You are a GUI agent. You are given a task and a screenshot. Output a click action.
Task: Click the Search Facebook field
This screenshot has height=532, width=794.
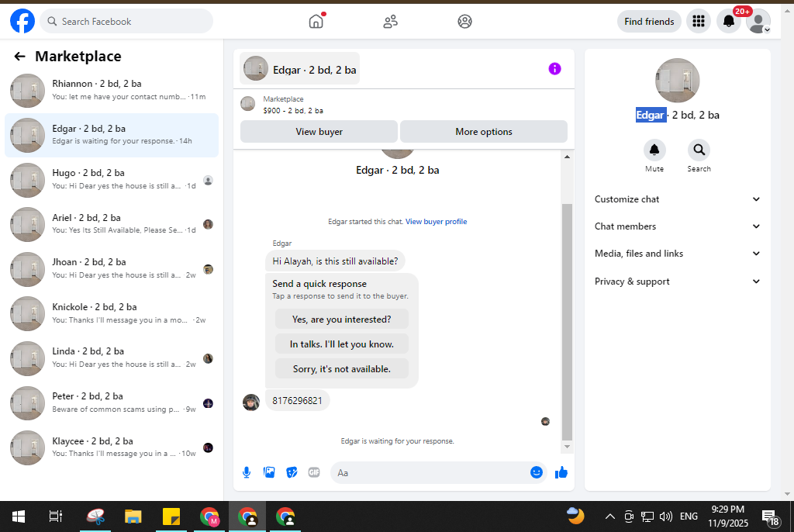pos(126,21)
